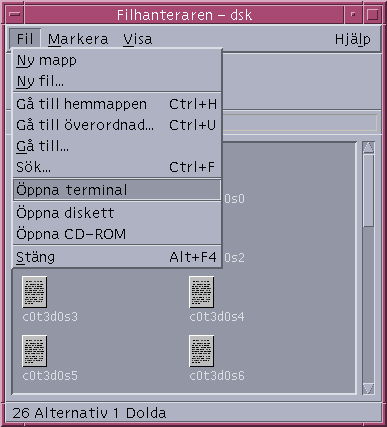Open the Markera menu
Screen dimensions: 387x427
click(78, 39)
